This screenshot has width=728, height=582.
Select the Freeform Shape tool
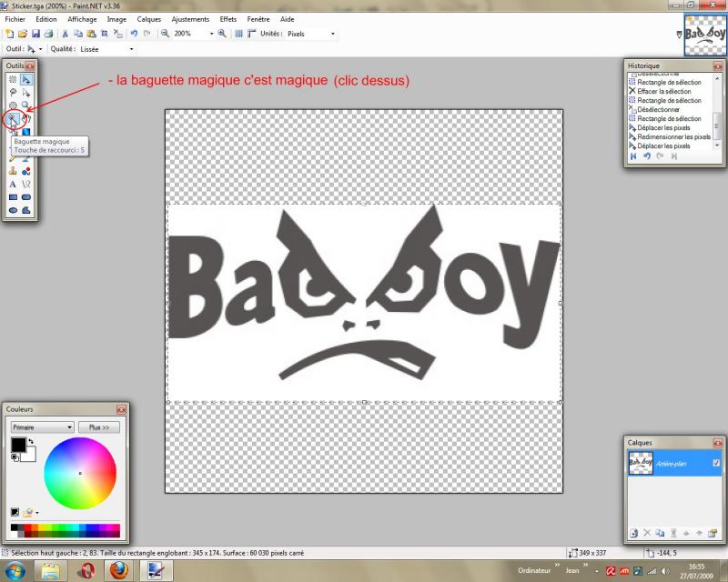(26, 210)
